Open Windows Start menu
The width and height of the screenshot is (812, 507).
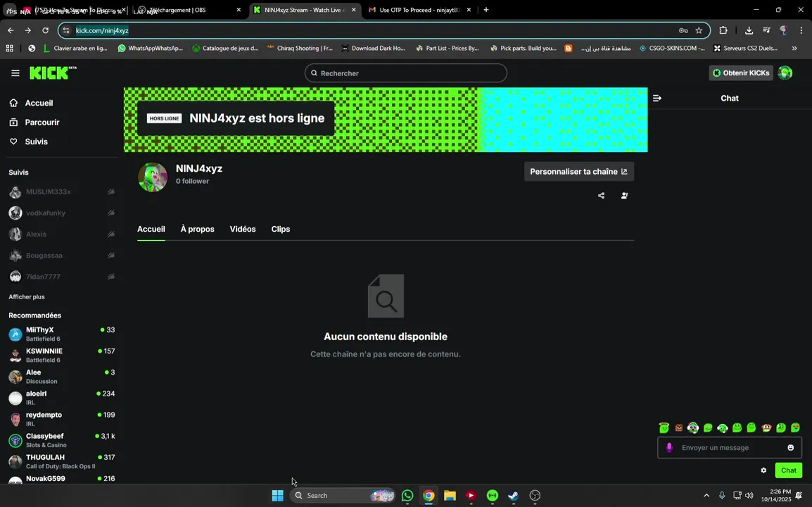(x=277, y=496)
